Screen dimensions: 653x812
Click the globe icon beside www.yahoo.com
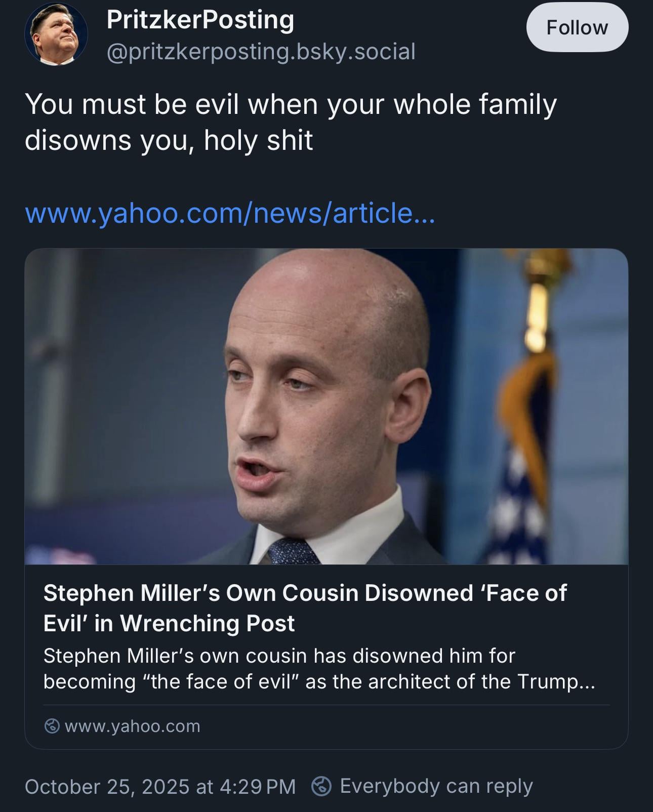click(x=51, y=726)
